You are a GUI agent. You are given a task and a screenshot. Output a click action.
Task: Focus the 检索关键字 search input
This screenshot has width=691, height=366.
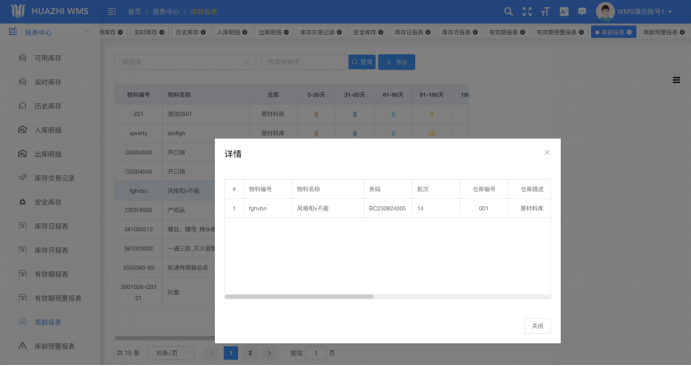click(x=305, y=62)
